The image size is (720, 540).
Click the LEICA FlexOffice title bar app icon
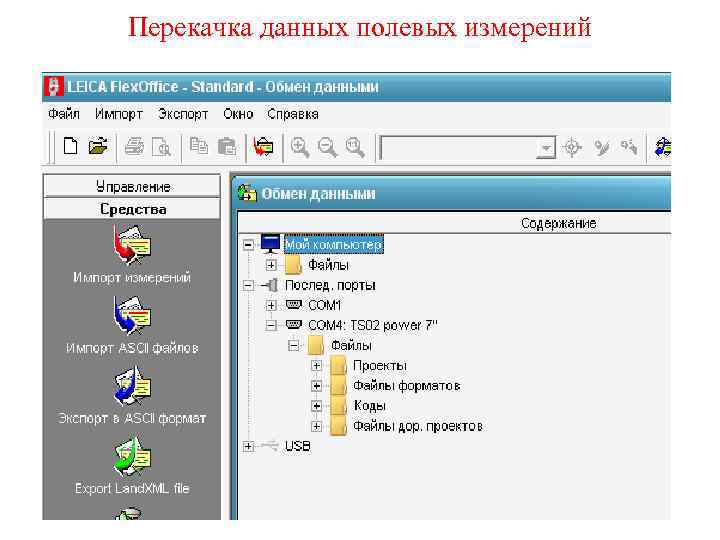click(x=54, y=86)
